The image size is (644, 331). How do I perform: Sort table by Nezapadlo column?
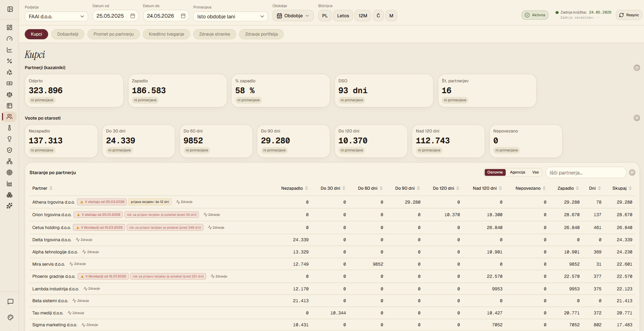coord(295,188)
